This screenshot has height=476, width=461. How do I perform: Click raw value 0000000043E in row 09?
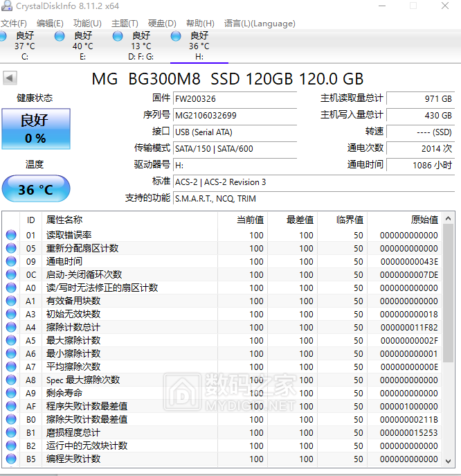(409, 262)
